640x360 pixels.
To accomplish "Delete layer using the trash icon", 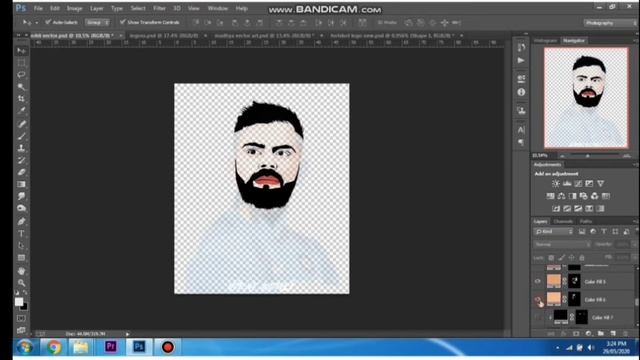I will coord(625,333).
